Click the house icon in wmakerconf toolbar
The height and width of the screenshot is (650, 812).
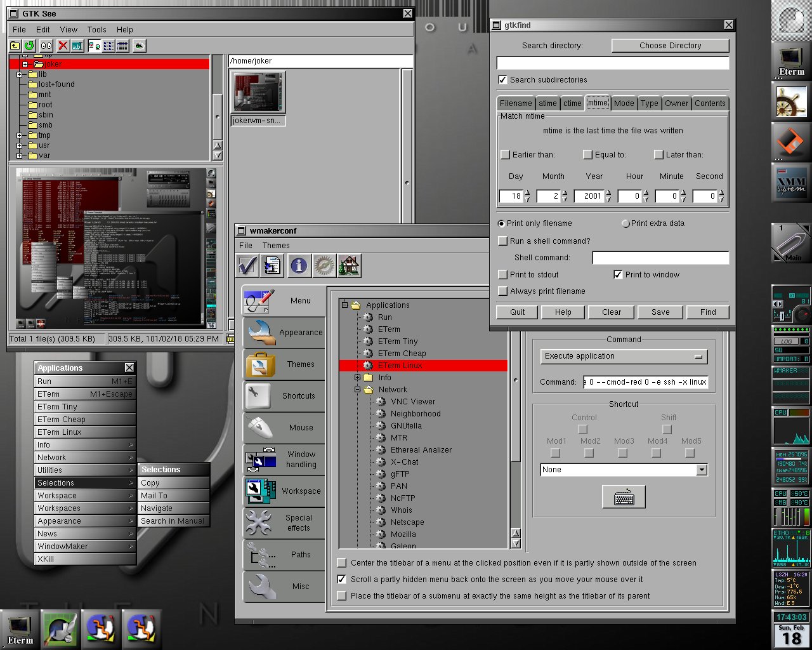point(349,265)
